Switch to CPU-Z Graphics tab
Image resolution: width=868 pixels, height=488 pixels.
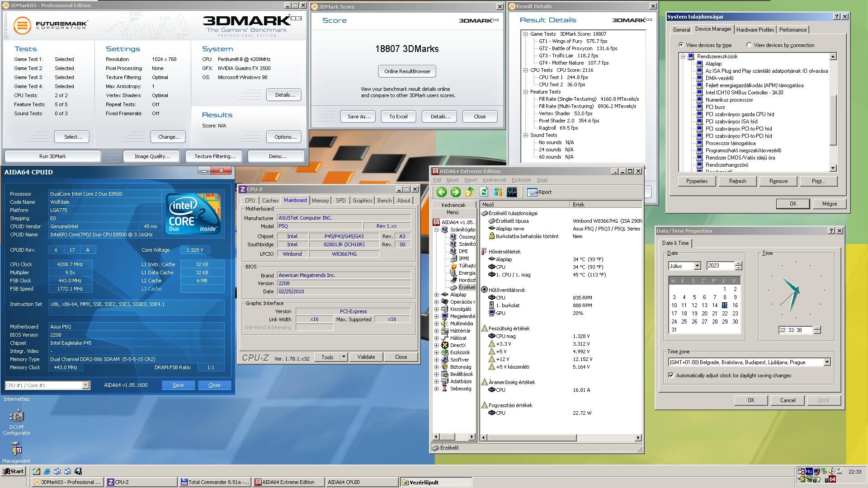pos(363,201)
